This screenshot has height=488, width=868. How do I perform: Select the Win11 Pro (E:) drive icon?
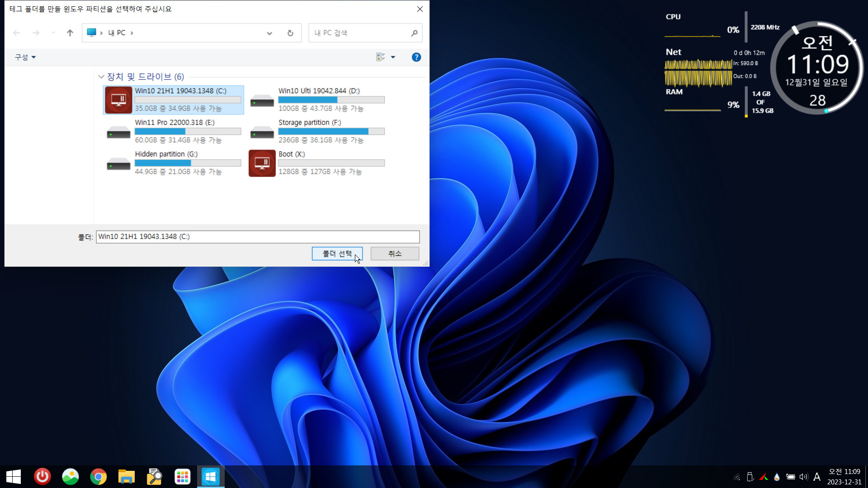click(x=118, y=132)
